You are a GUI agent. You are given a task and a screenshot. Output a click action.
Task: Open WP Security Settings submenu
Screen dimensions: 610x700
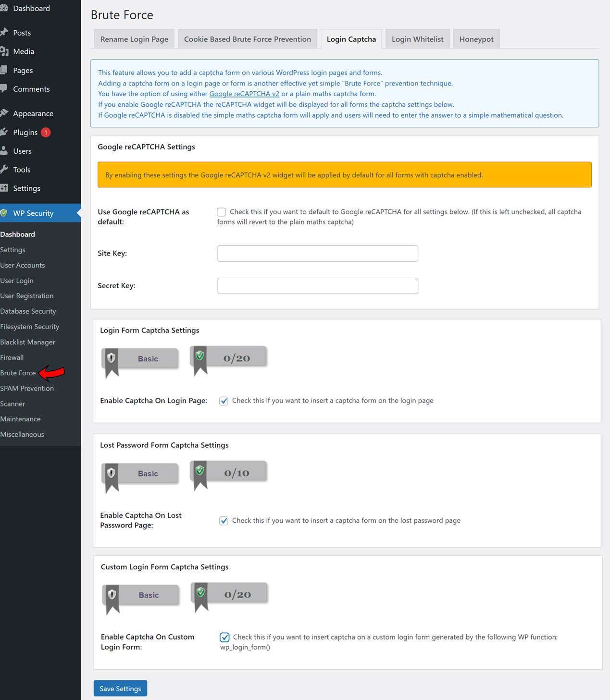tap(13, 250)
